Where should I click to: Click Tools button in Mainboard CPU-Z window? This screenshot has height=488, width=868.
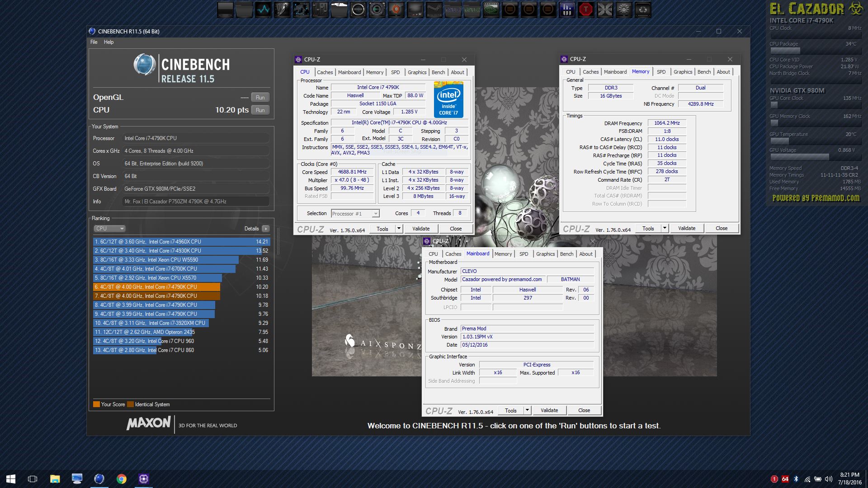[x=511, y=410]
